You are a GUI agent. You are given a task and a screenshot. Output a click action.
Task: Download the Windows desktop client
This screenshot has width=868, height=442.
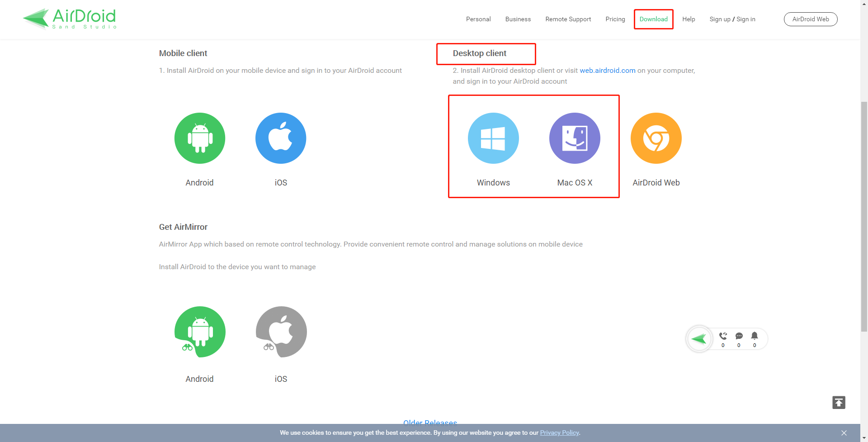493,138
